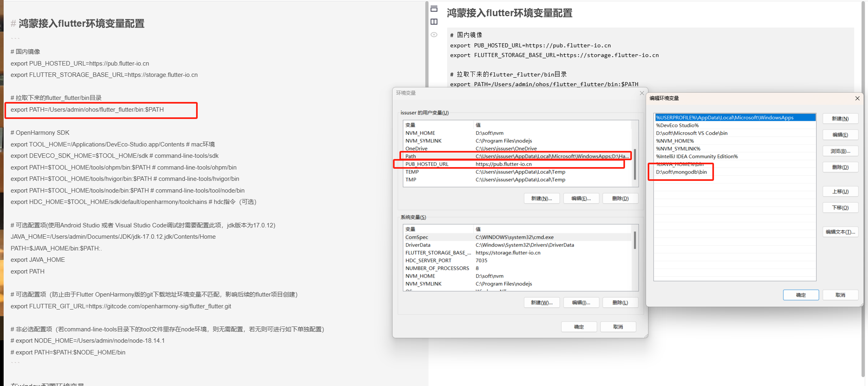Image resolution: width=868 pixels, height=386 pixels.
Task: Click editor line export PATH=/Users/admin/ohos/flutter_flutter/bin
Action: tap(87, 110)
